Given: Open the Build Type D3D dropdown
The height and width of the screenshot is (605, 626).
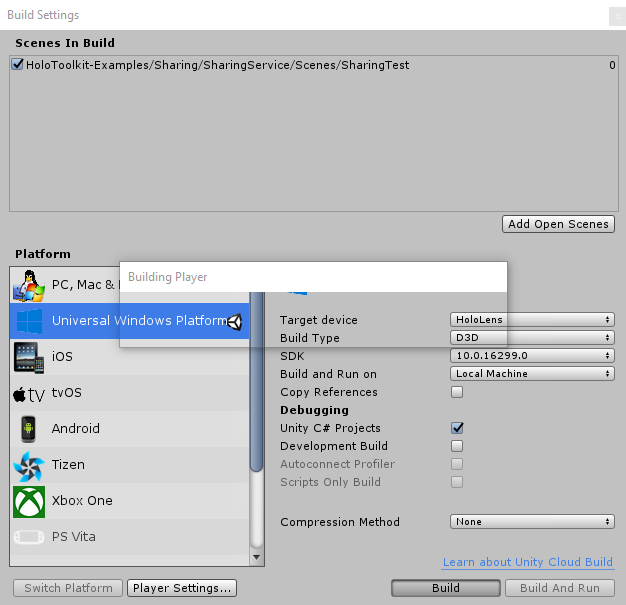Looking at the screenshot, I should 532,338.
